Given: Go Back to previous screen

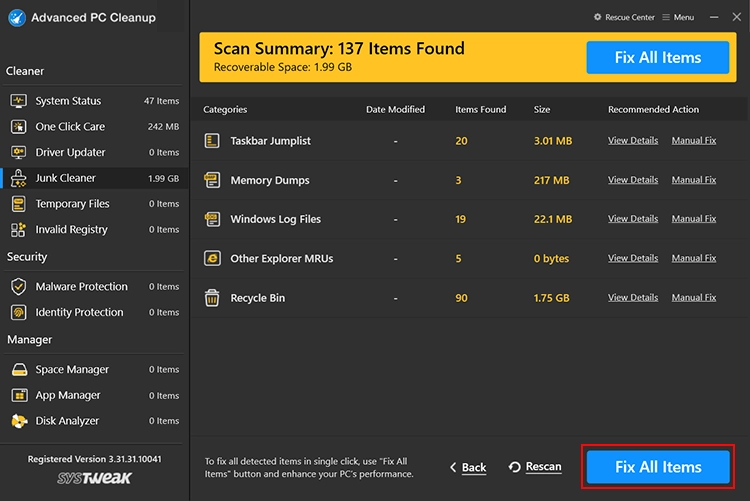Looking at the screenshot, I should tap(468, 467).
